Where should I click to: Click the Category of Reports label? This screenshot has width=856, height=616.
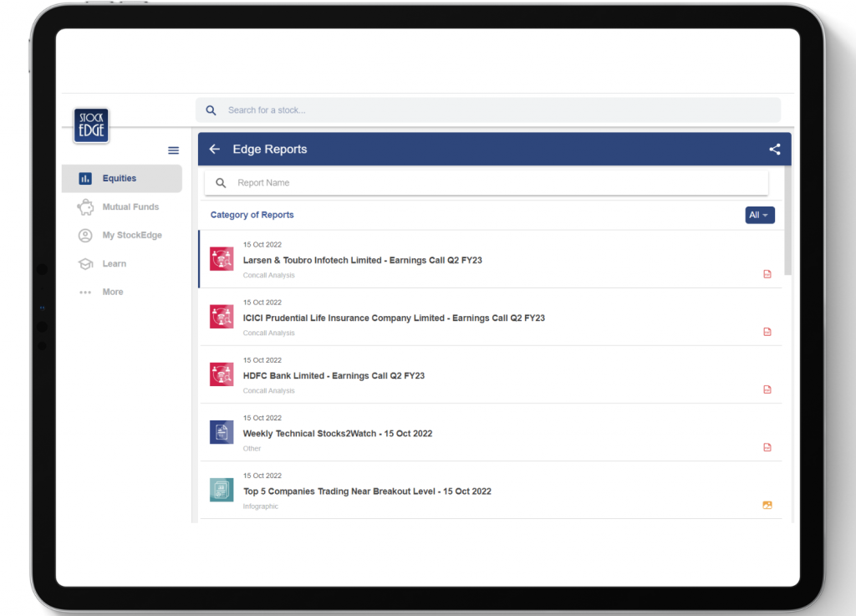pyautogui.click(x=252, y=215)
